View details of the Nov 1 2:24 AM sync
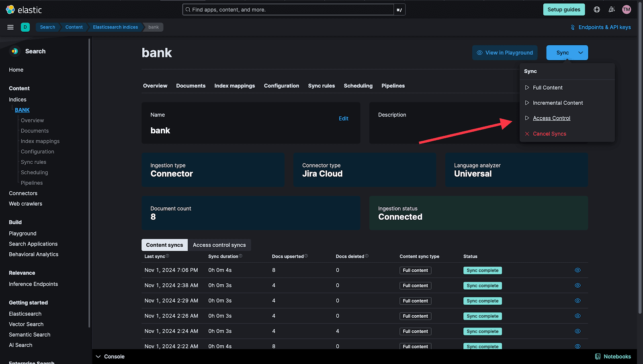The width and height of the screenshot is (643, 364). 577,331
